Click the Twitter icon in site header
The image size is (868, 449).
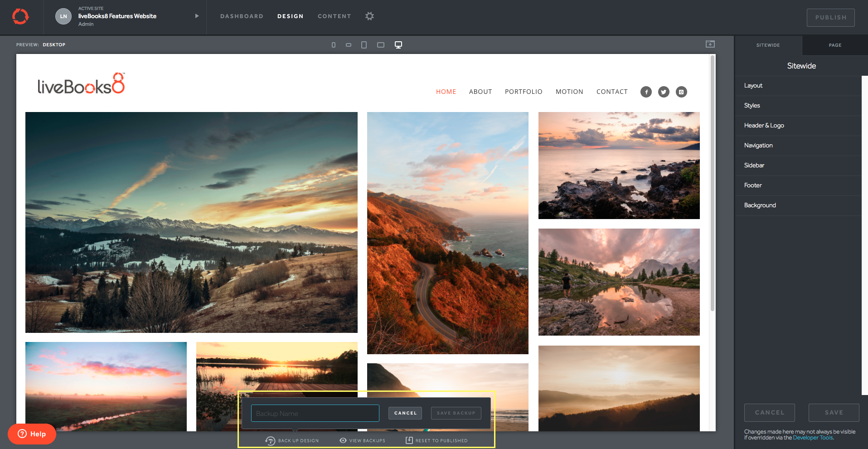[664, 92]
